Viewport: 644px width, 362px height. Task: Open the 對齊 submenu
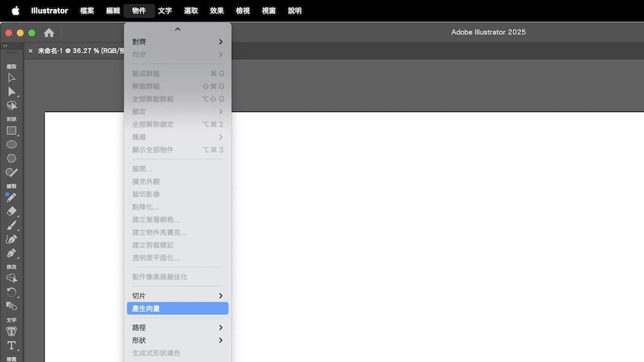click(x=178, y=42)
